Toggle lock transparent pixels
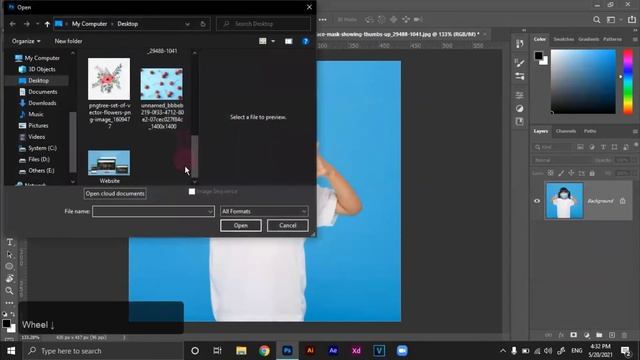 pos(551,173)
